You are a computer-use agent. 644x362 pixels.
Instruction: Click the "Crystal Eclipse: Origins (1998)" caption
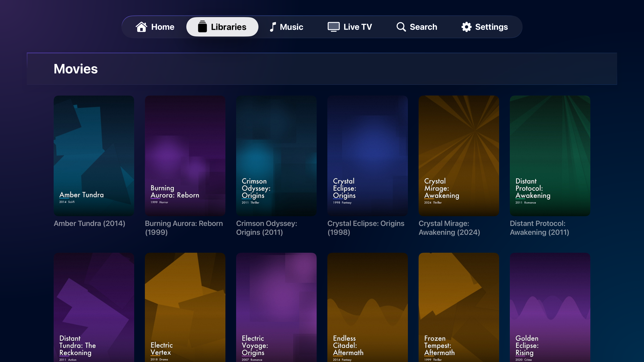pos(366,228)
